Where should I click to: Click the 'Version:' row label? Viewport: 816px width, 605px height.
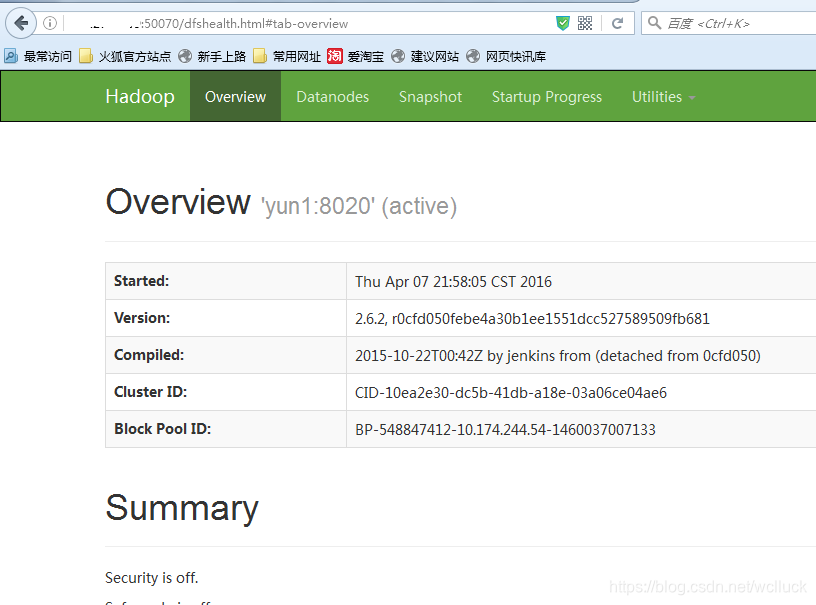coord(142,318)
